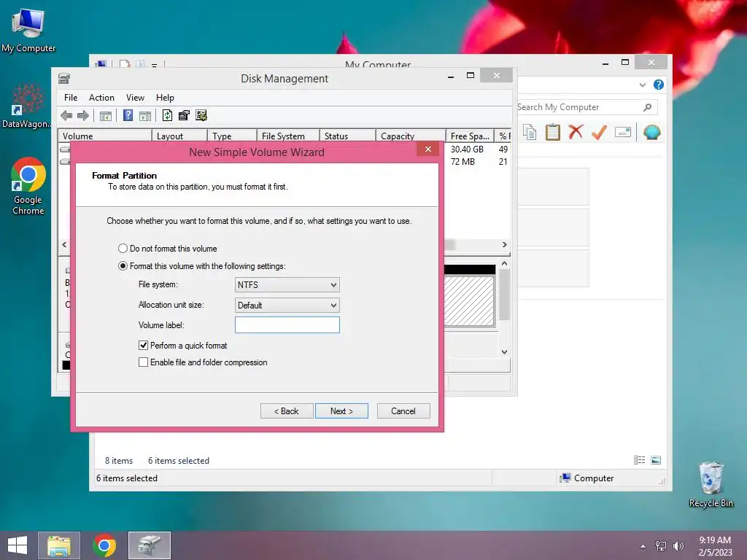Click the Forward arrow in Disk Management toolbar

point(83,115)
